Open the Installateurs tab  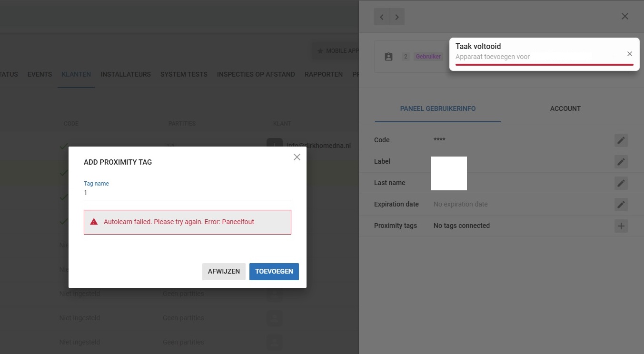(x=126, y=74)
